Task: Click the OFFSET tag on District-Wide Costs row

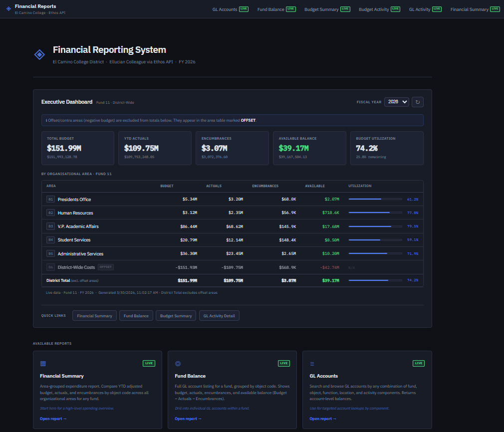Action: (x=105, y=267)
